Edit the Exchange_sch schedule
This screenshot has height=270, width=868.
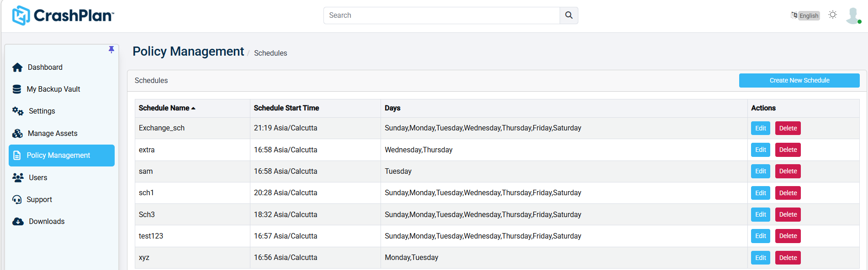tap(761, 128)
